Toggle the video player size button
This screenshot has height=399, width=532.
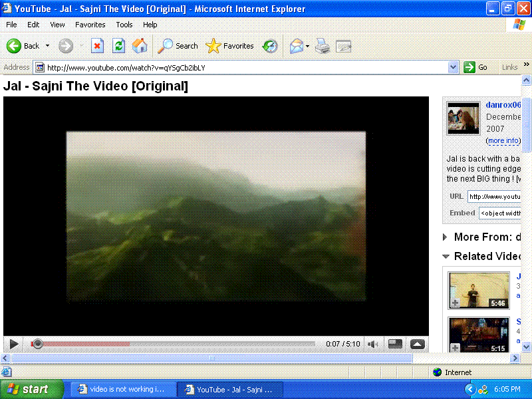pos(395,344)
